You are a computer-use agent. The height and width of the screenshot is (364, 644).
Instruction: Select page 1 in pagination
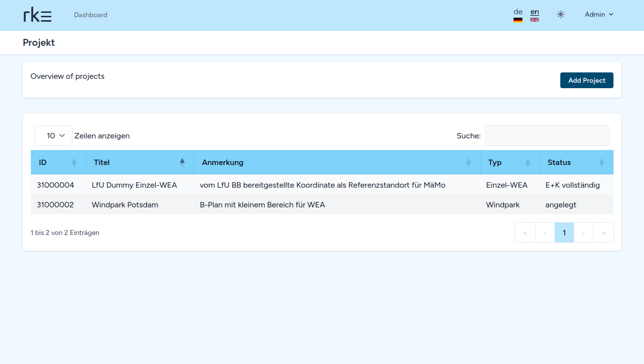point(564,232)
